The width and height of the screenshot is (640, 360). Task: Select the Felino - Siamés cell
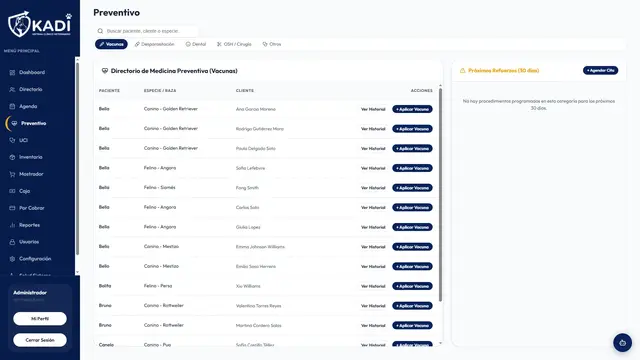(160, 188)
